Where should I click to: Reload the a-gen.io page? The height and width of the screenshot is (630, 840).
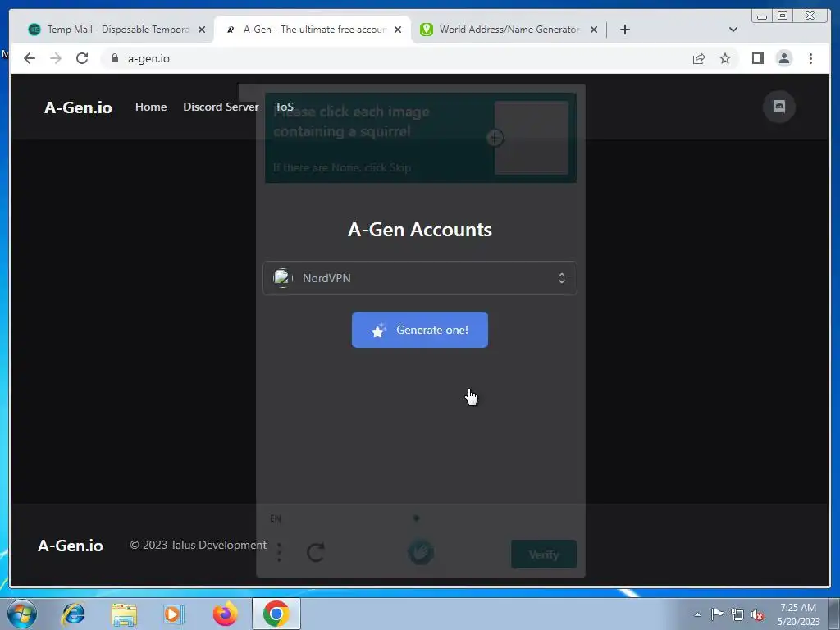tap(82, 58)
